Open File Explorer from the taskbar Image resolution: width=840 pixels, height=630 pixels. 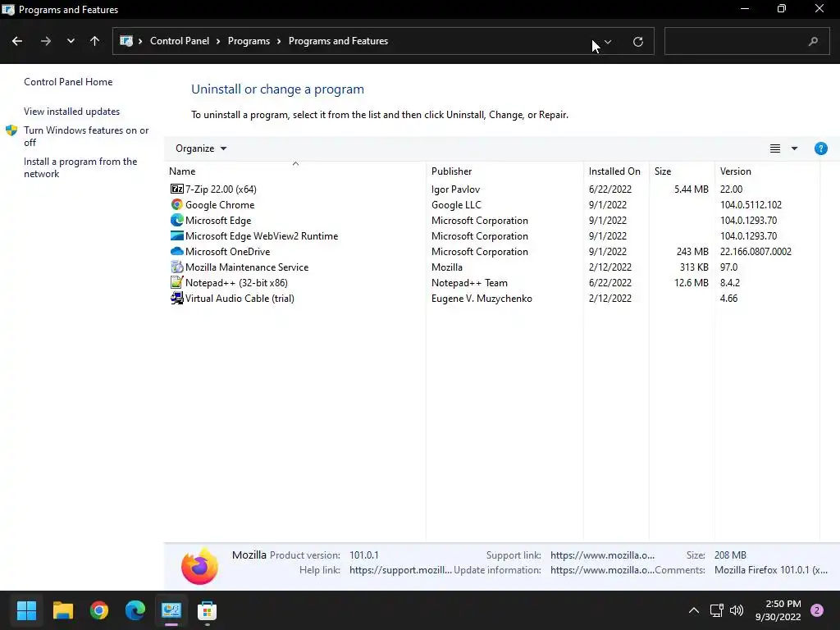(x=62, y=610)
